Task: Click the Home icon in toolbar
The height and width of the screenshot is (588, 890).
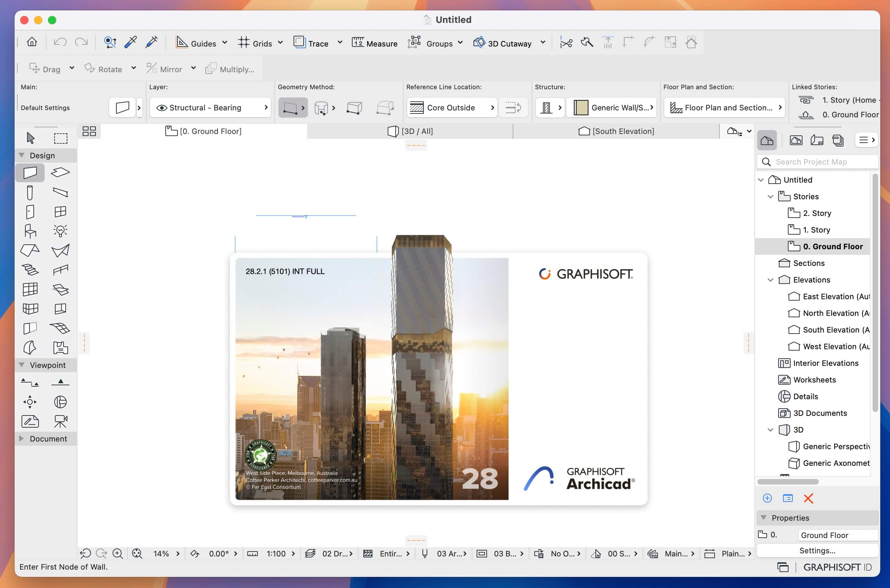Action: point(32,42)
